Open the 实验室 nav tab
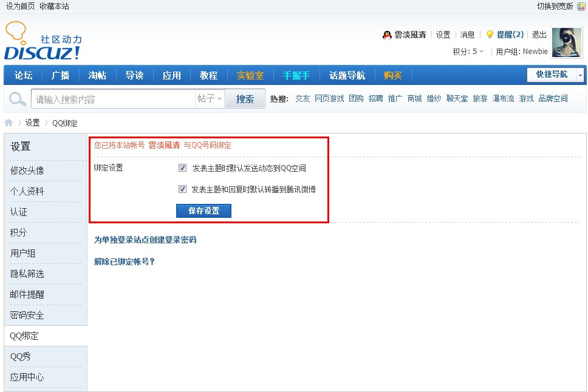The width and height of the screenshot is (588, 392). click(x=250, y=75)
